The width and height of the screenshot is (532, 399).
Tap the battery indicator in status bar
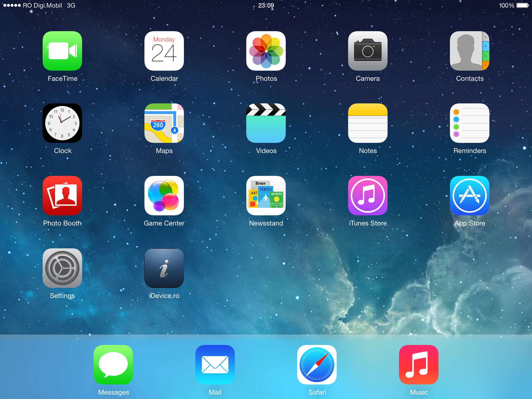click(523, 5)
